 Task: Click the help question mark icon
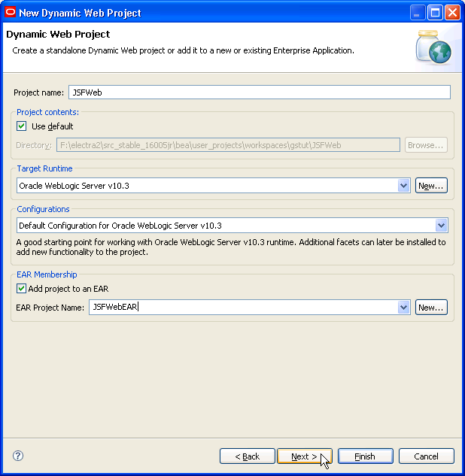pos(18,456)
